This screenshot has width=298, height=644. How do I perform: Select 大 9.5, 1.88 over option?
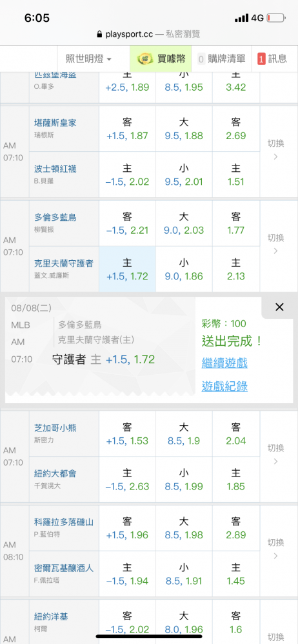click(x=184, y=129)
